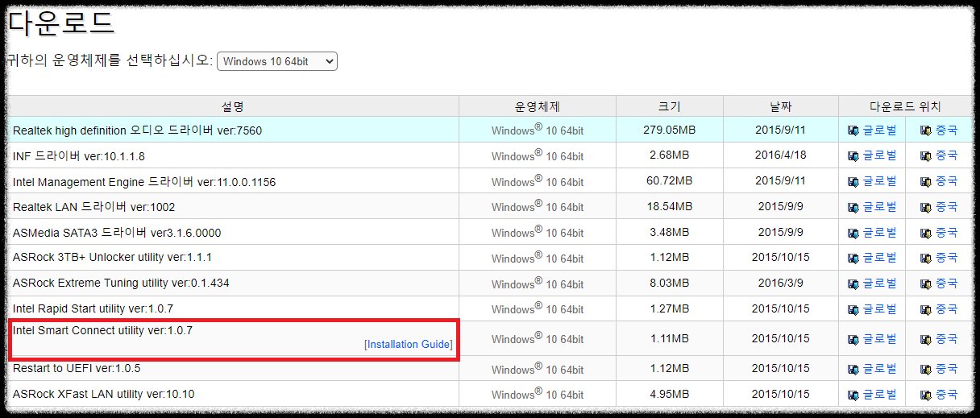The image size is (980, 418).
Task: Select the text 'Restart to UEFI ver:1.0.5'
Action: [77, 368]
